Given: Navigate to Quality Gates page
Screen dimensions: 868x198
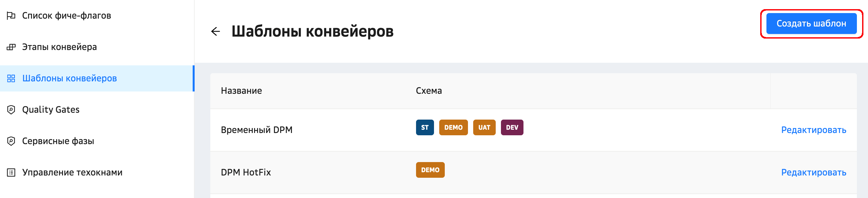Looking at the screenshot, I should point(51,110).
